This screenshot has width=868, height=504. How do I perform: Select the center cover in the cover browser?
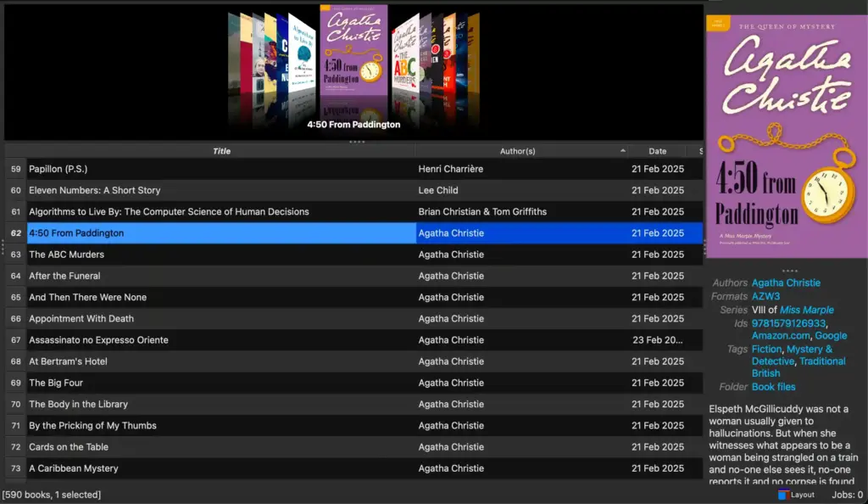[353, 51]
